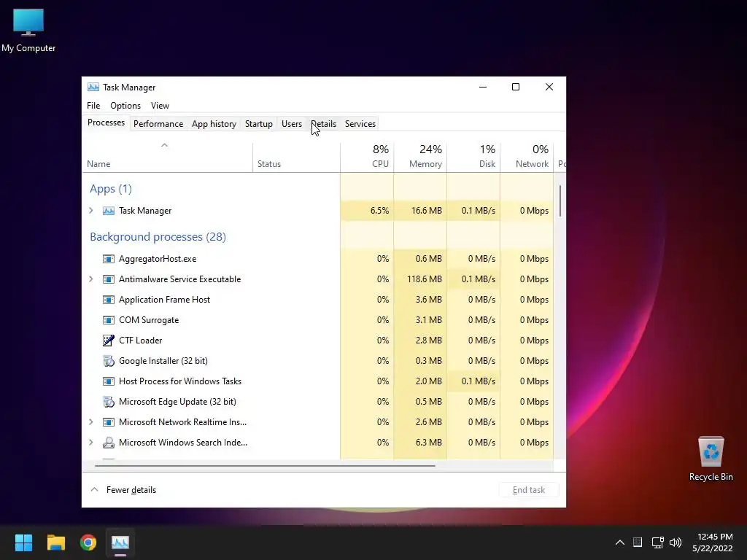Image resolution: width=747 pixels, height=560 pixels.
Task: Select the CTF Loader row name
Action: (x=141, y=341)
